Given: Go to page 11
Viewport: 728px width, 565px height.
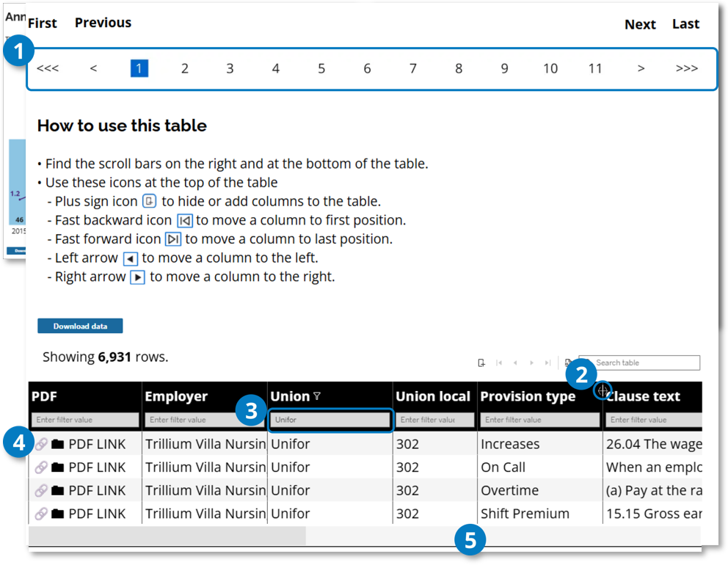Looking at the screenshot, I should 595,69.
